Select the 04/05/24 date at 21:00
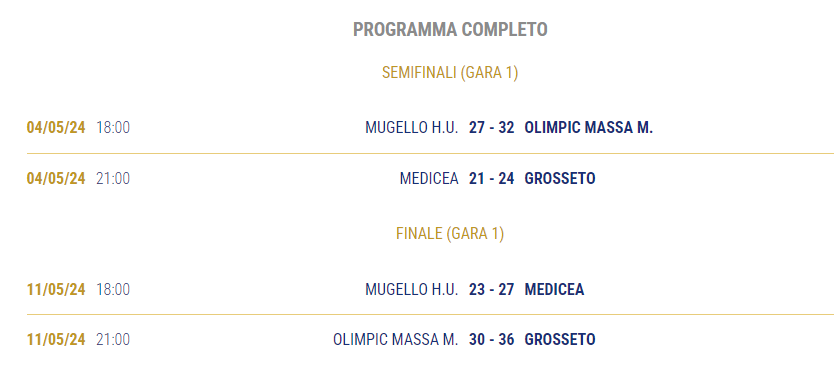834x389 pixels. click(56, 178)
